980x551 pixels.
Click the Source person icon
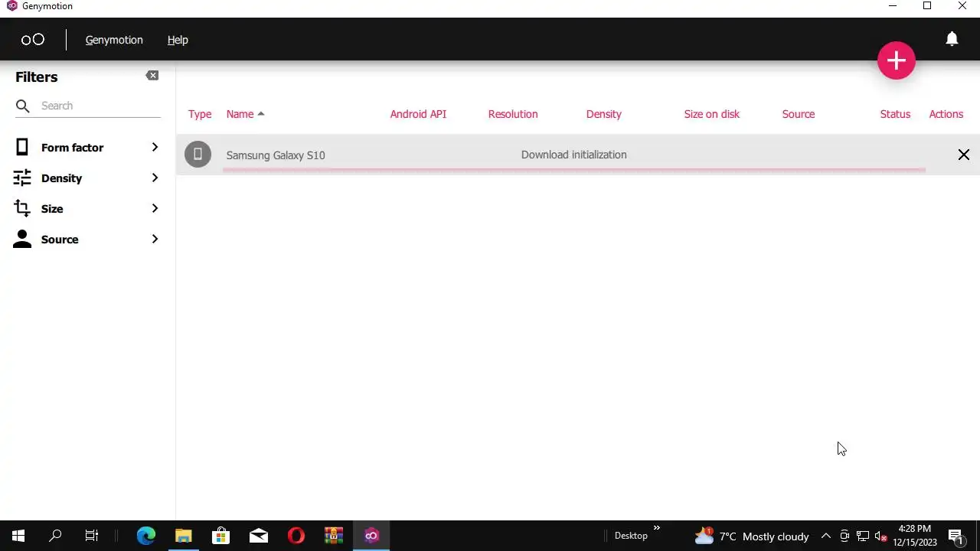click(22, 239)
